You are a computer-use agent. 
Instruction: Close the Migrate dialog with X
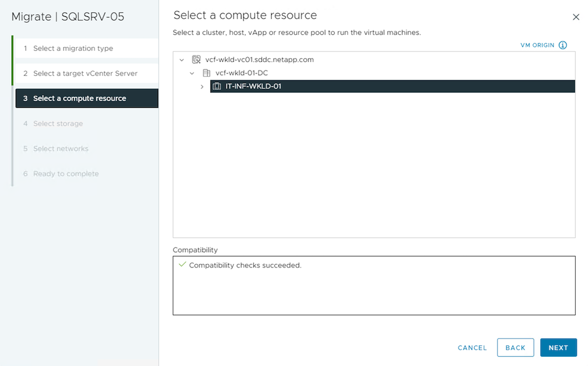coord(576,17)
